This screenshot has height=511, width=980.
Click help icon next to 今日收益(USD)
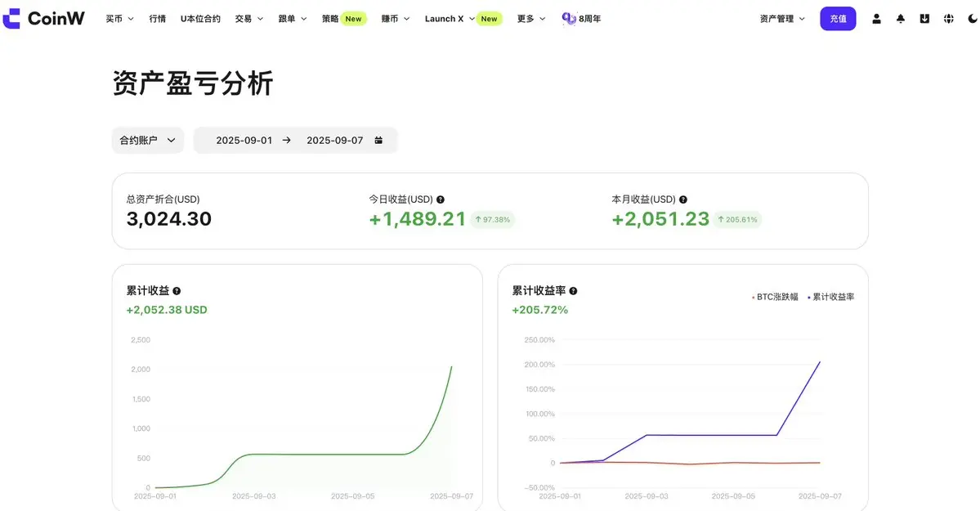pyautogui.click(x=441, y=199)
